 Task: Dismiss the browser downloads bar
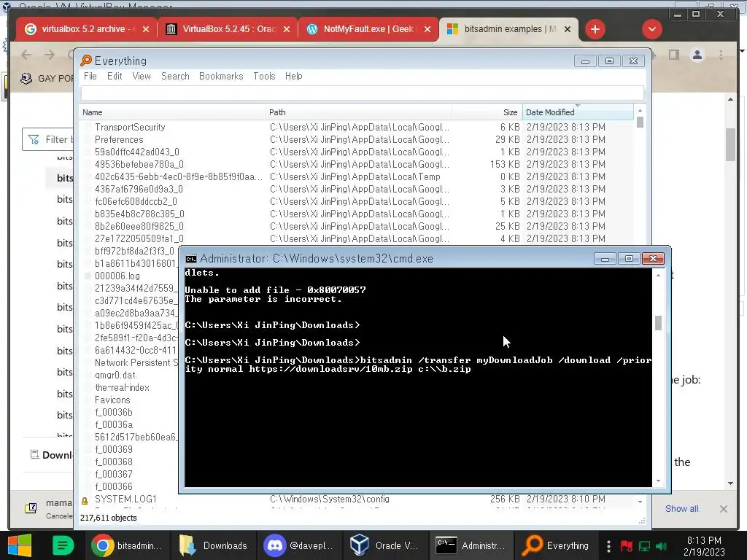[723, 508]
